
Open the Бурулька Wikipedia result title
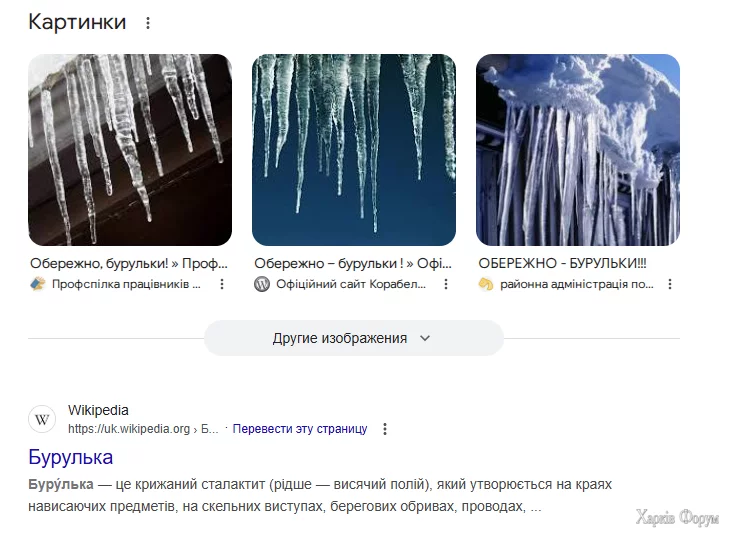(x=70, y=457)
